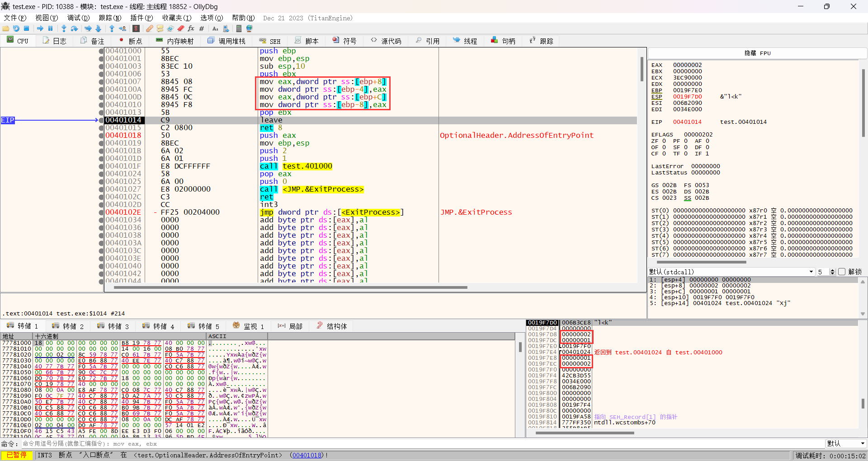Open the Bookmarks red icon
The height and width of the screenshot is (461, 868).
point(181,28)
